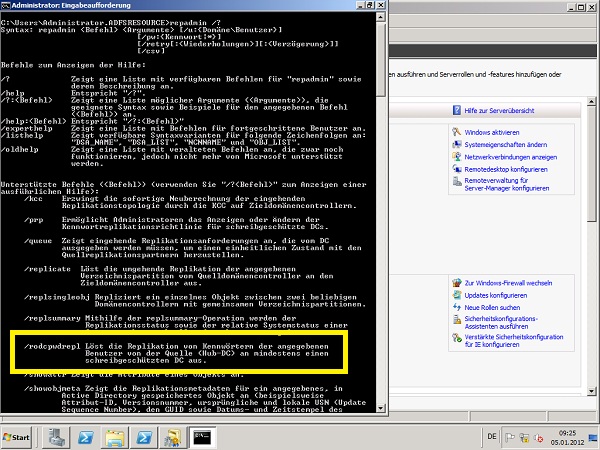Click the network status tray icon
The height and width of the screenshot is (450, 600).
pyautogui.click(x=524, y=437)
